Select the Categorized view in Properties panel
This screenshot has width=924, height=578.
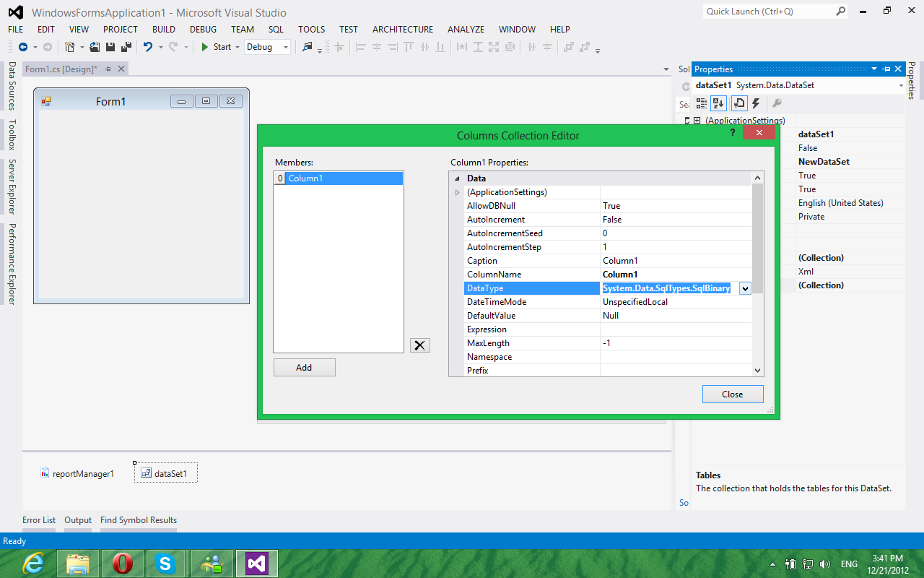pos(701,103)
